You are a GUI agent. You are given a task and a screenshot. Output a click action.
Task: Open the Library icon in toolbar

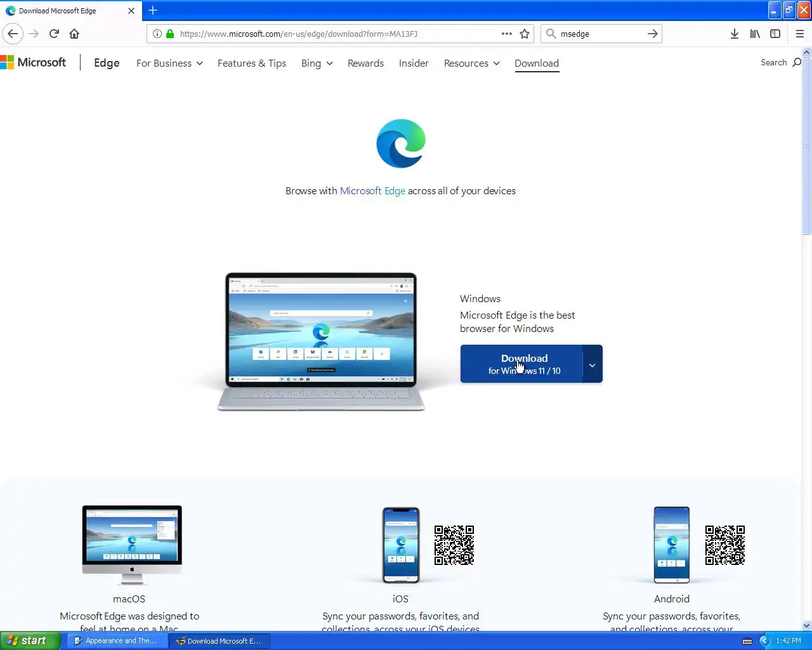tap(755, 34)
